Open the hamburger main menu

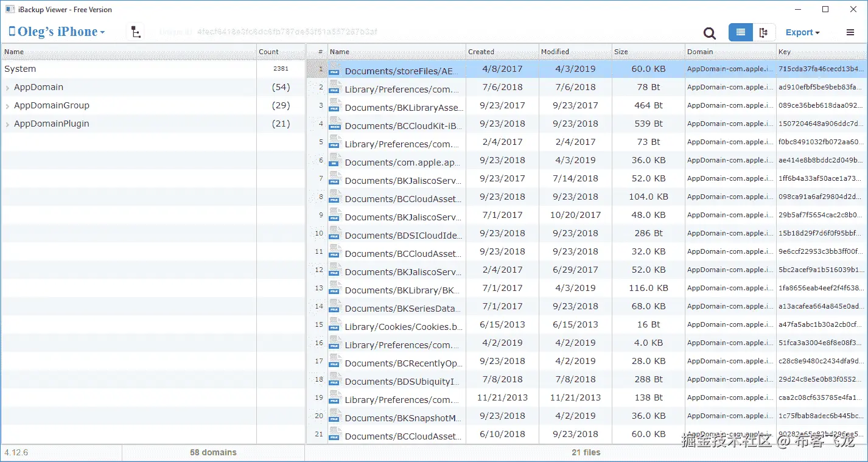pos(850,32)
